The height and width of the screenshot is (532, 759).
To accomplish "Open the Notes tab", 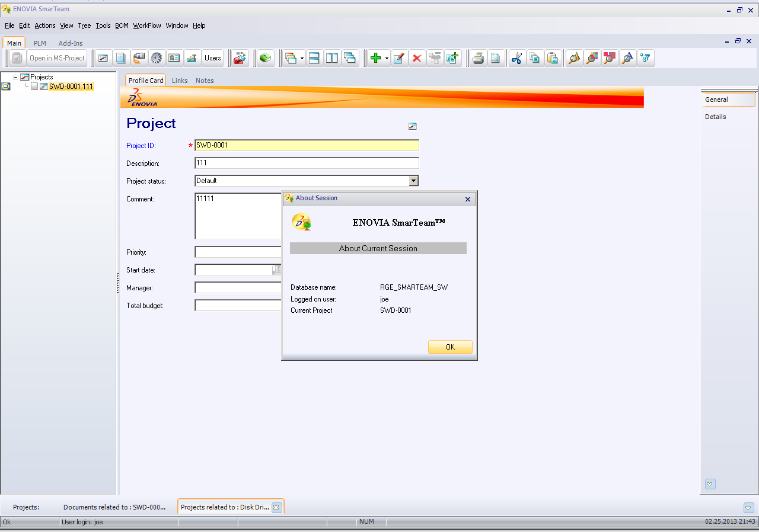I will coord(205,81).
